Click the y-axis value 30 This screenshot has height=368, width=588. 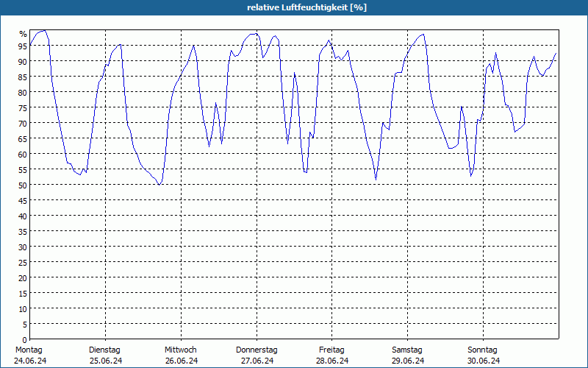(23, 247)
